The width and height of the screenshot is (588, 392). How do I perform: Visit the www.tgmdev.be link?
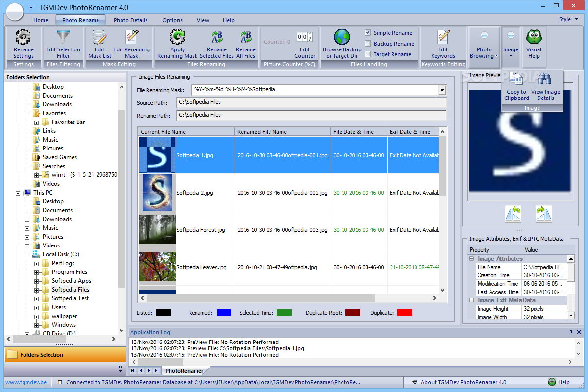click(x=26, y=382)
